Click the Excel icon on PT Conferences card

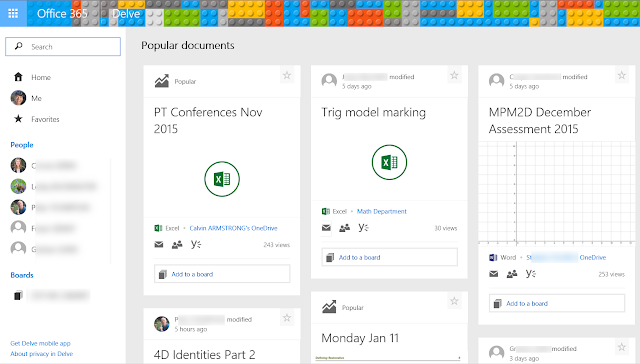click(222, 179)
